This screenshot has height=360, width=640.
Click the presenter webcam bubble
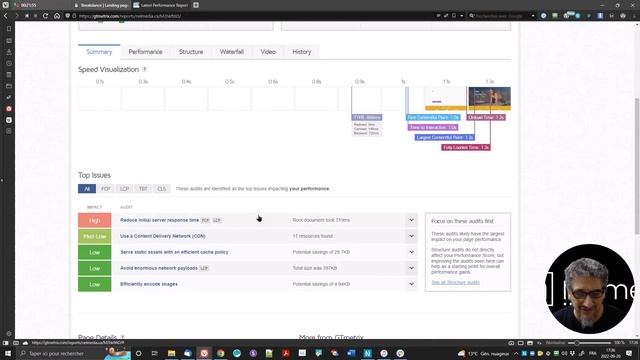(x=591, y=289)
